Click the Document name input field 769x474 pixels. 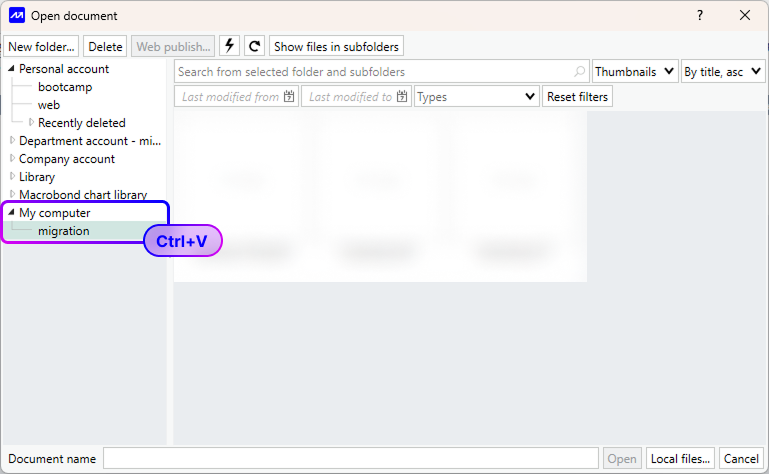click(350, 458)
